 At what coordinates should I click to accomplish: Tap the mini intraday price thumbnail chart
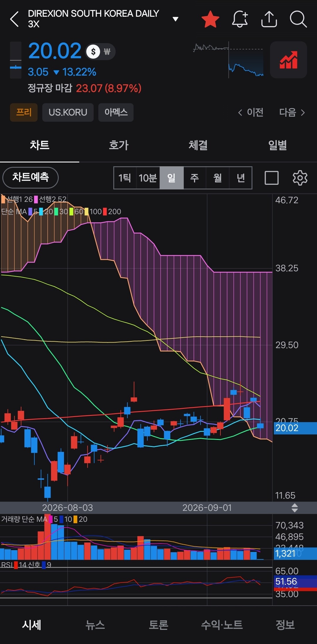click(228, 60)
